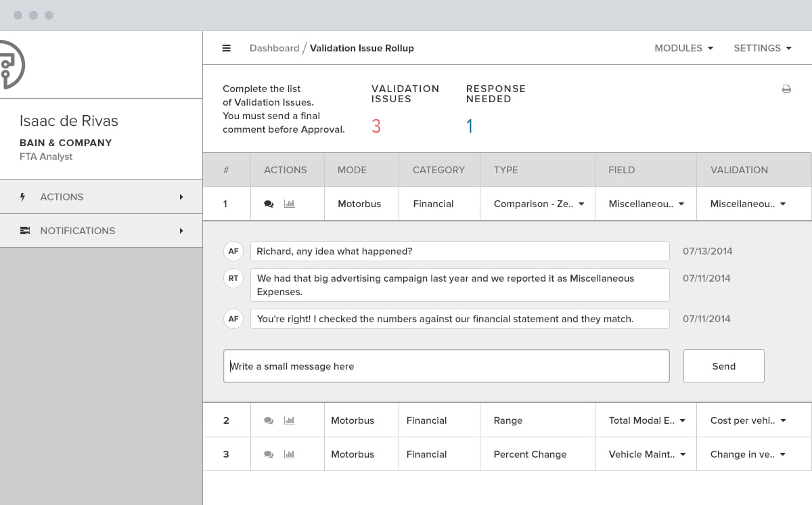Open chart icon for issue row 1

[x=290, y=204]
